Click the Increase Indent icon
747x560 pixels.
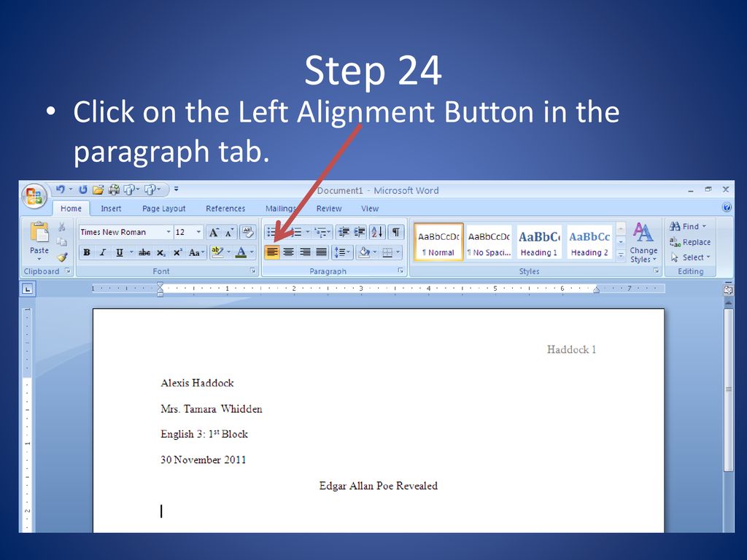[x=360, y=232]
